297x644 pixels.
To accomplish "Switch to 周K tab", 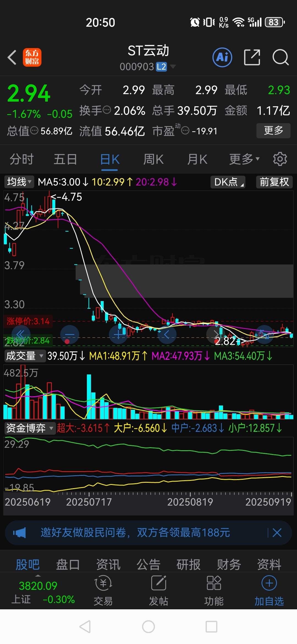I will (153, 159).
